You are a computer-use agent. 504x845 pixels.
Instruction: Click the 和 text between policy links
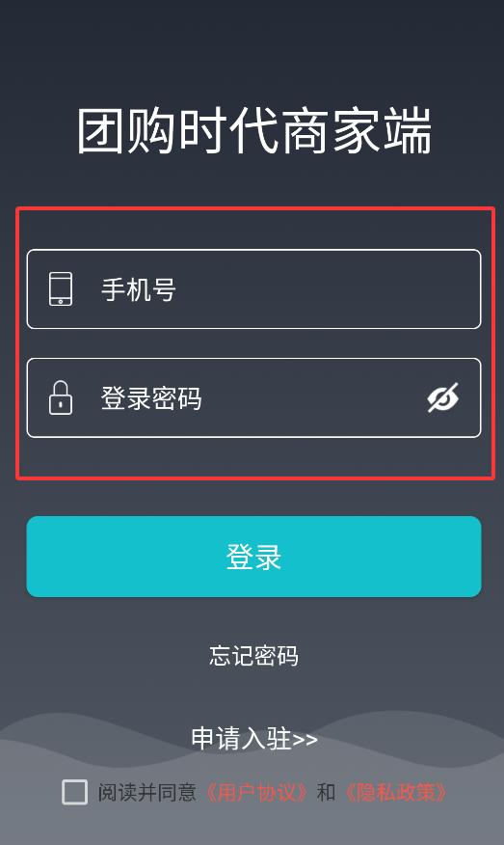pyautogui.click(x=326, y=793)
